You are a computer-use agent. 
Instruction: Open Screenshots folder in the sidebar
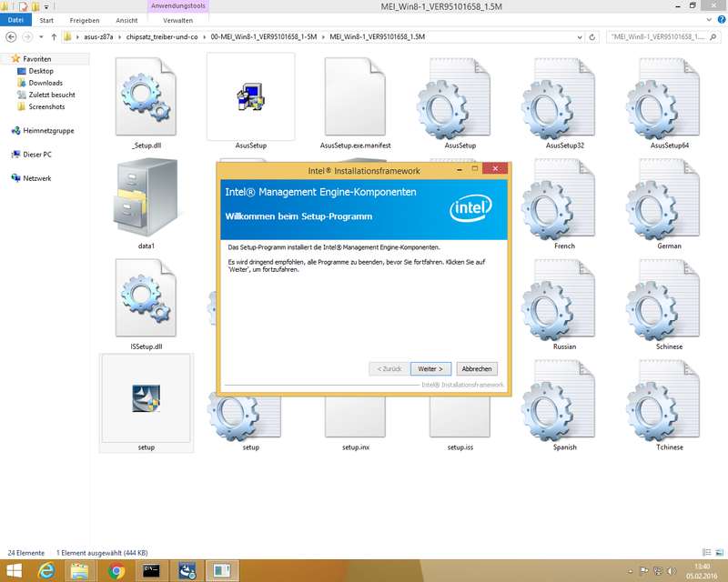(x=46, y=106)
